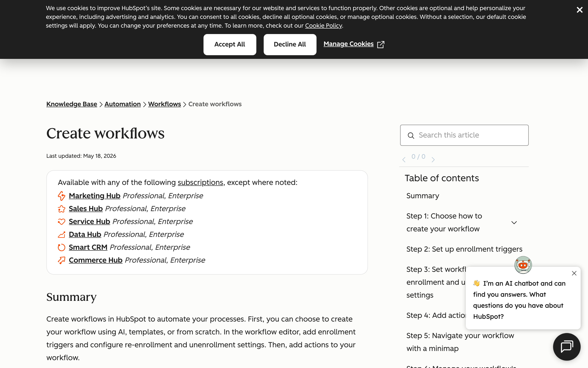Jump to Step 1: Choose how to create

coord(444,222)
